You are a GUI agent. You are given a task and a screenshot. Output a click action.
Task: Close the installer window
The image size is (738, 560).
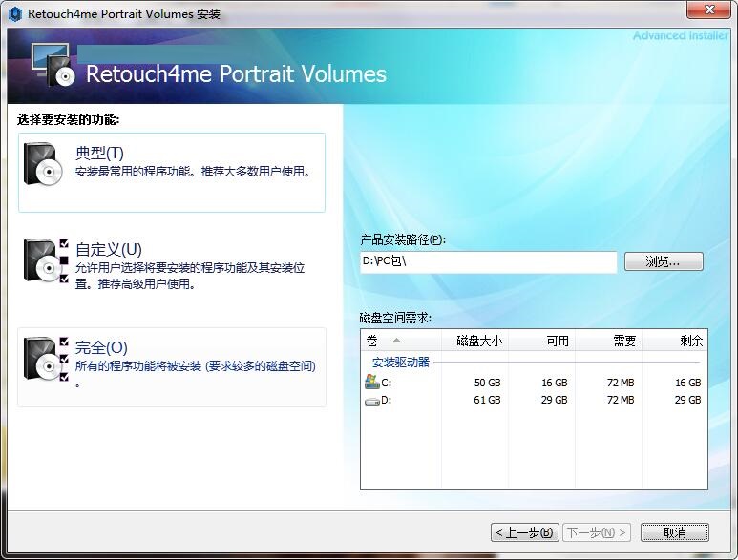(709, 10)
